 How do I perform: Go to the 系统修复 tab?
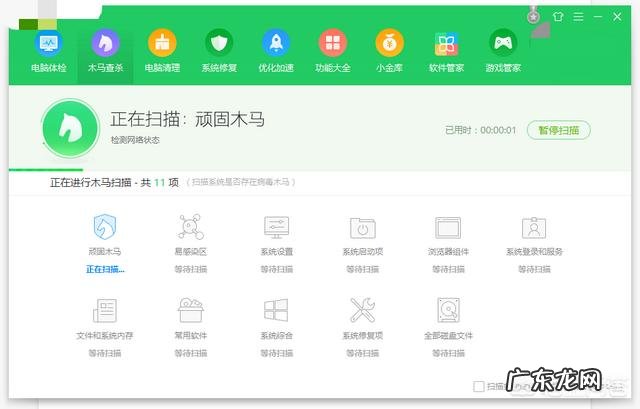click(219, 51)
